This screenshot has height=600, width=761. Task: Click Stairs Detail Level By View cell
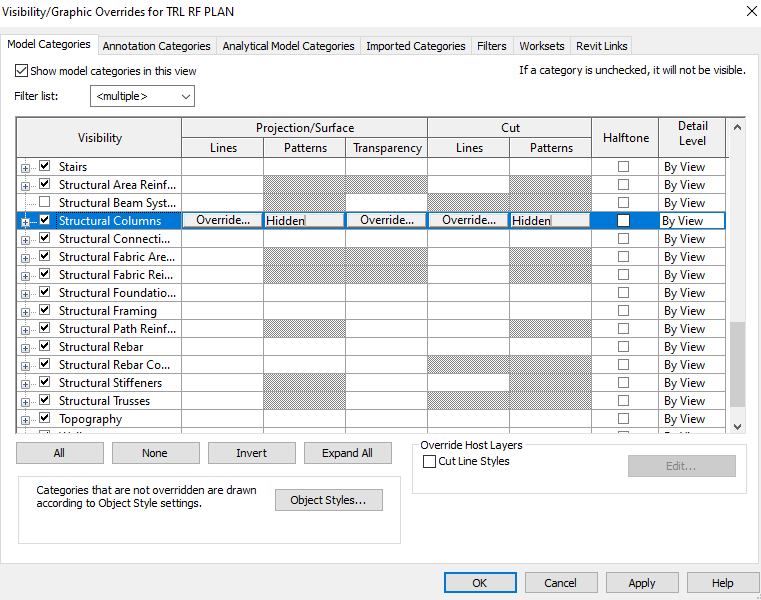pyautogui.click(x=692, y=167)
